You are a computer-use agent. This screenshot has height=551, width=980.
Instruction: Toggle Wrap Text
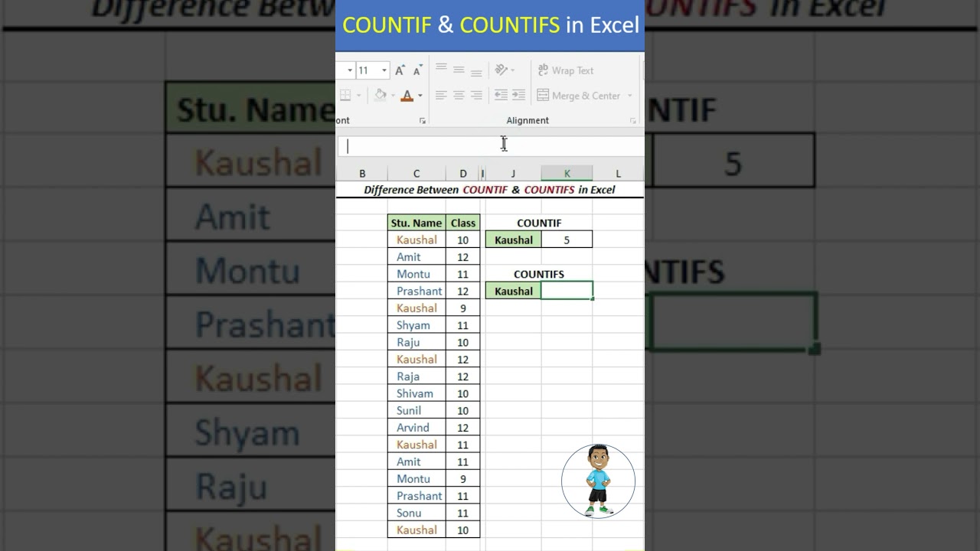(565, 70)
